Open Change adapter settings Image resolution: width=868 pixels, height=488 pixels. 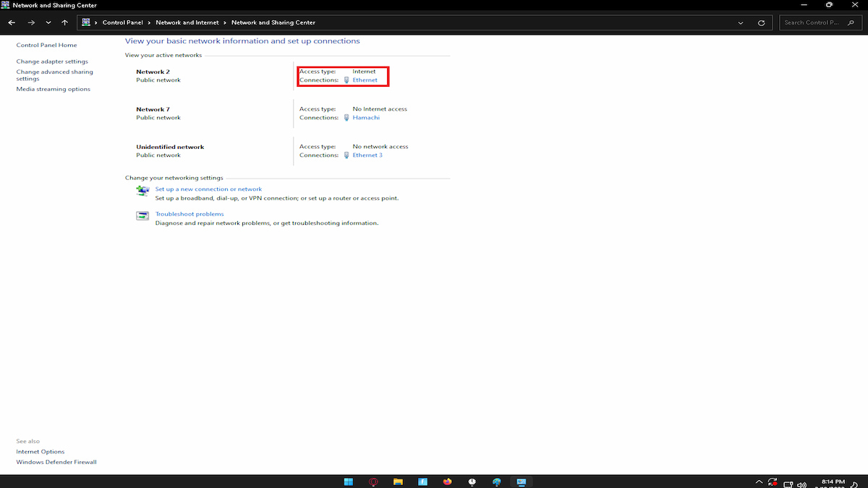click(52, 61)
